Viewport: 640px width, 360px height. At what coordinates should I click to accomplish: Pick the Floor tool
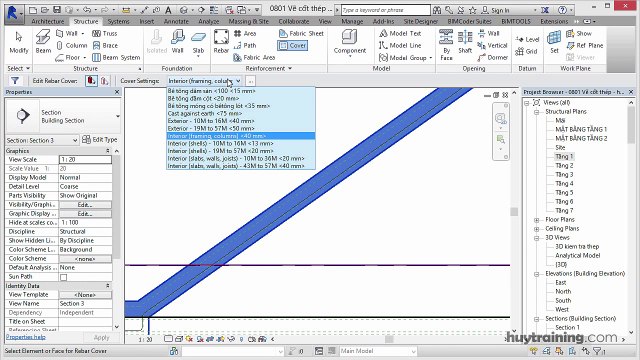click(70, 58)
